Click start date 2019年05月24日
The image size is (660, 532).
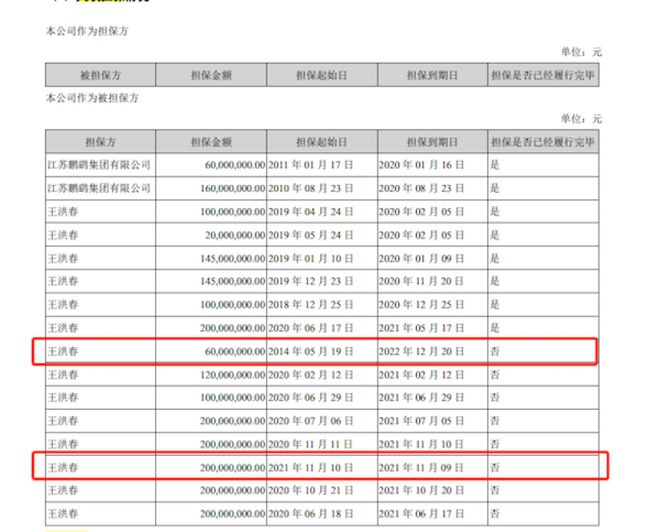[x=311, y=235]
